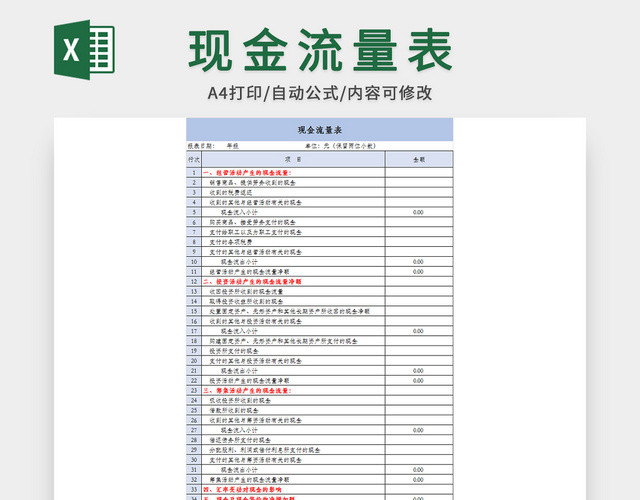Click the empty amount cell in row 2
This screenshot has height=500, width=640.
[x=419, y=182]
